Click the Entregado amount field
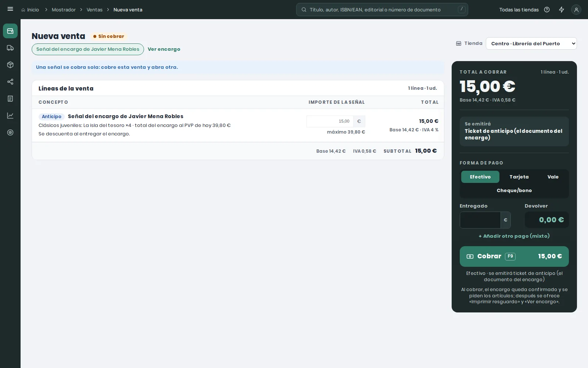The height and width of the screenshot is (368, 588). click(480, 220)
